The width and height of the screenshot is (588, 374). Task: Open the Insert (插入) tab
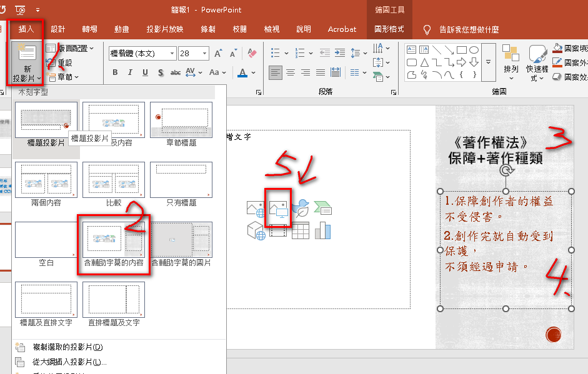(x=26, y=29)
